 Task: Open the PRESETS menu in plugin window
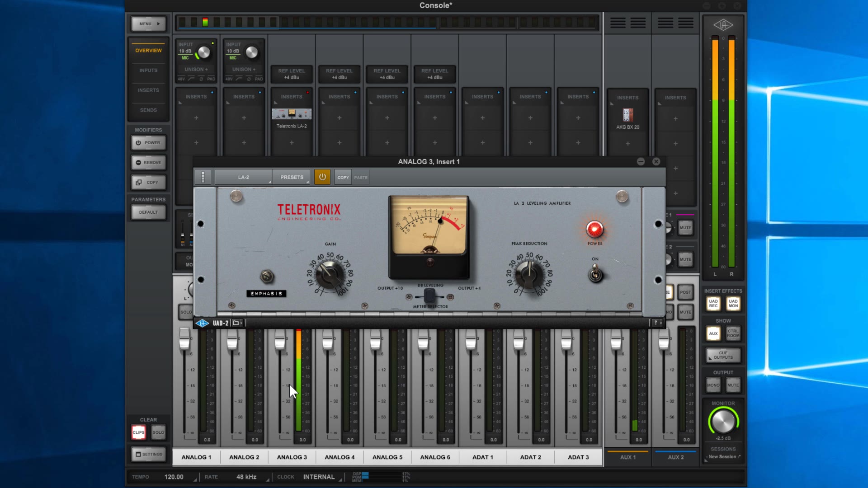click(292, 177)
